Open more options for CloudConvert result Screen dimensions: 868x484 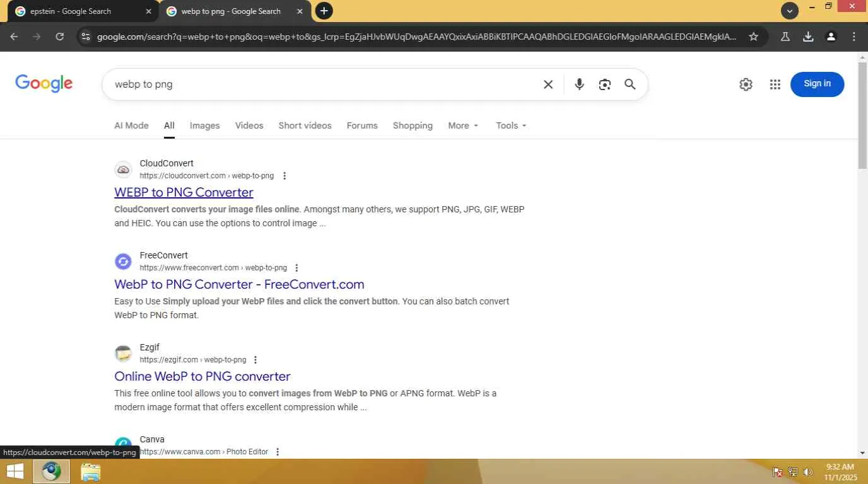[x=284, y=176]
